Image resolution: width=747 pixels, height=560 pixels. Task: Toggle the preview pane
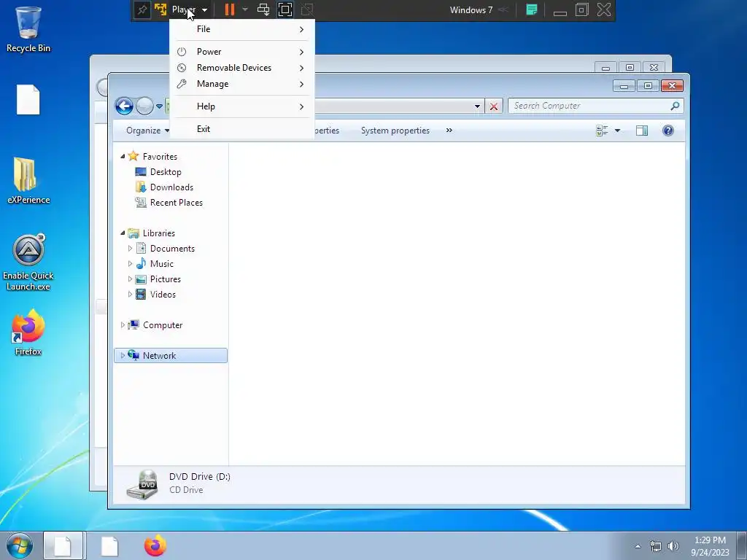point(642,131)
